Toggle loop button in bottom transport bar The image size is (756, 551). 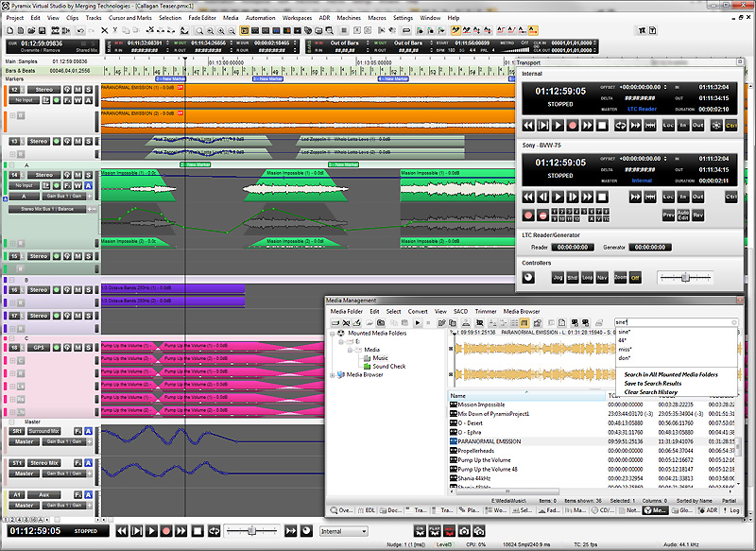tap(215, 531)
